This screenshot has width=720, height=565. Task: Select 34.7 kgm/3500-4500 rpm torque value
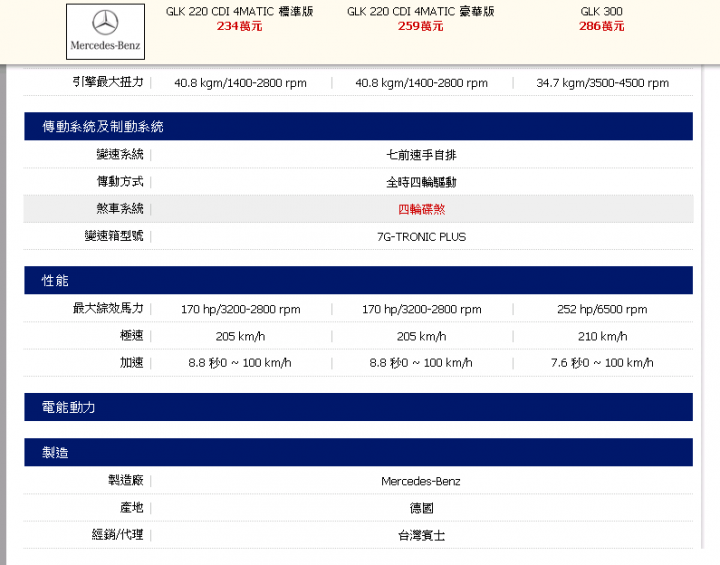(602, 83)
